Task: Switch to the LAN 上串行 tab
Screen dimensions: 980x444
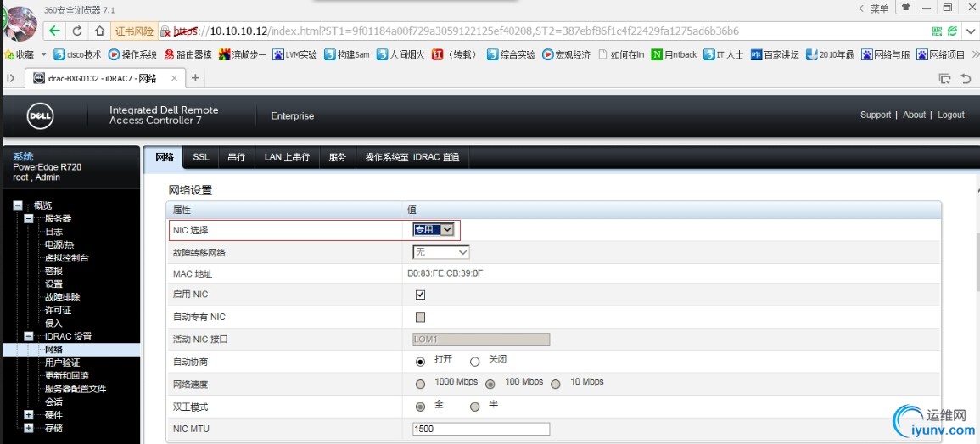Action: [287, 157]
